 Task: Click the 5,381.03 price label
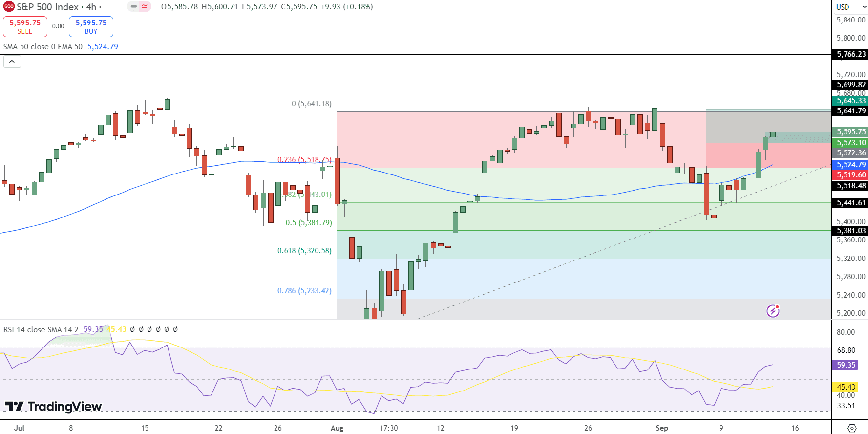point(850,231)
